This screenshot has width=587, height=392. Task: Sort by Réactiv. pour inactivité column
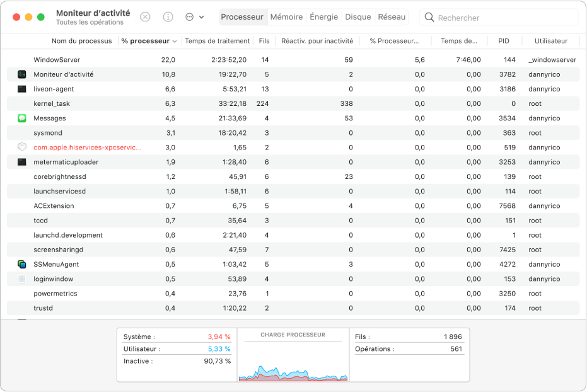[x=317, y=41]
